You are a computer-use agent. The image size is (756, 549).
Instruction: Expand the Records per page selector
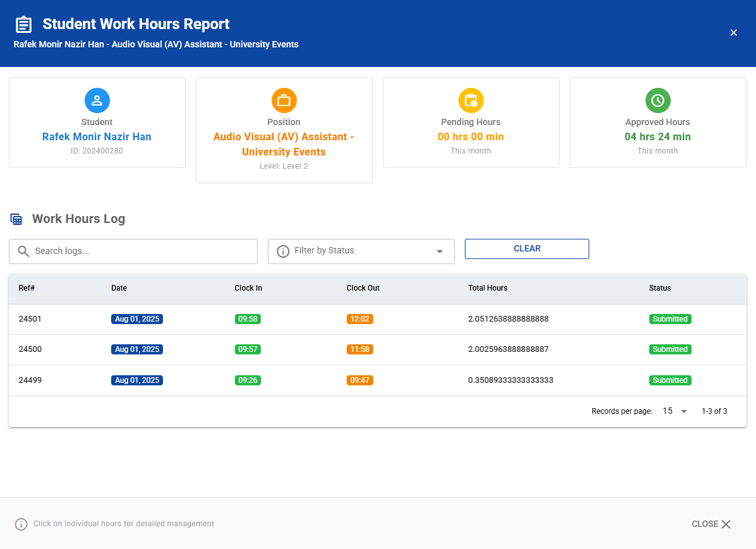(x=675, y=411)
